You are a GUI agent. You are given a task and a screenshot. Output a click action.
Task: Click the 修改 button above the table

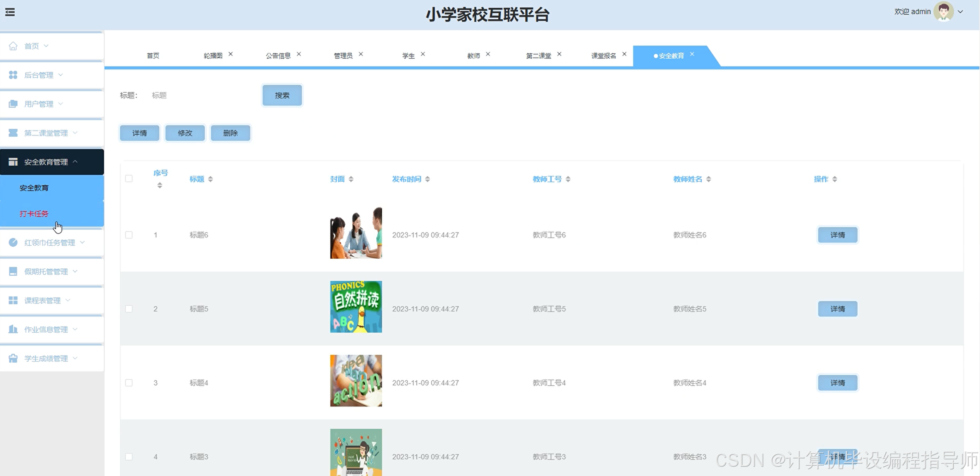tap(185, 133)
